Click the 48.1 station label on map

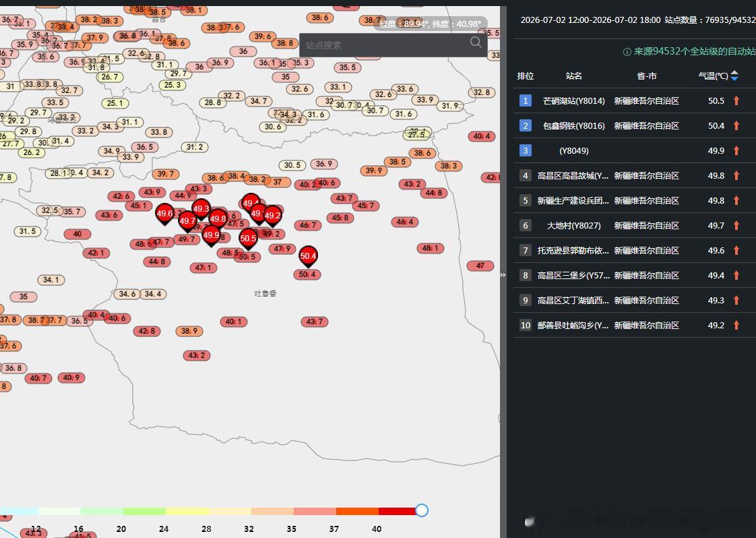pyautogui.click(x=430, y=249)
